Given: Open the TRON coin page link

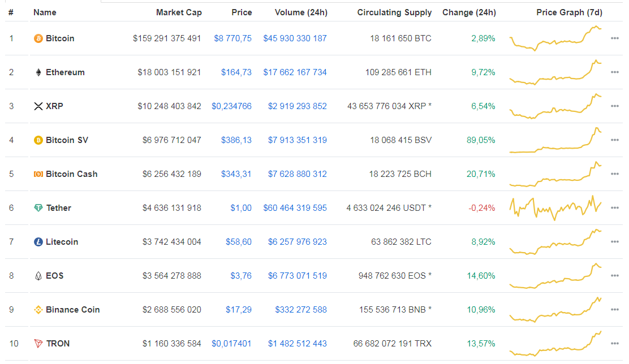Looking at the screenshot, I should (x=58, y=344).
